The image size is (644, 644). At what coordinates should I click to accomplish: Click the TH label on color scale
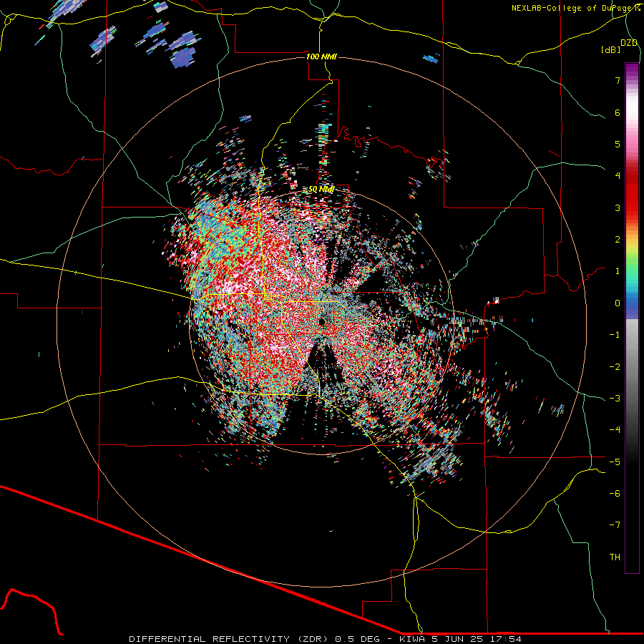click(x=615, y=557)
